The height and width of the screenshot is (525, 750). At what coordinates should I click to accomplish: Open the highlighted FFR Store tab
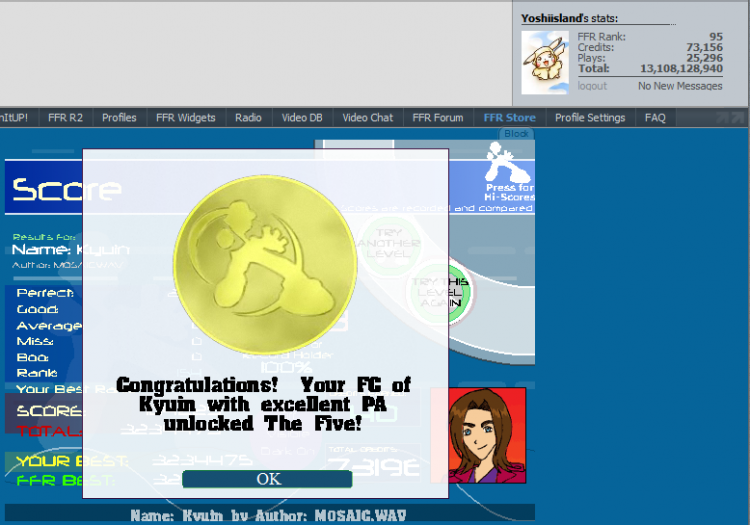click(509, 117)
